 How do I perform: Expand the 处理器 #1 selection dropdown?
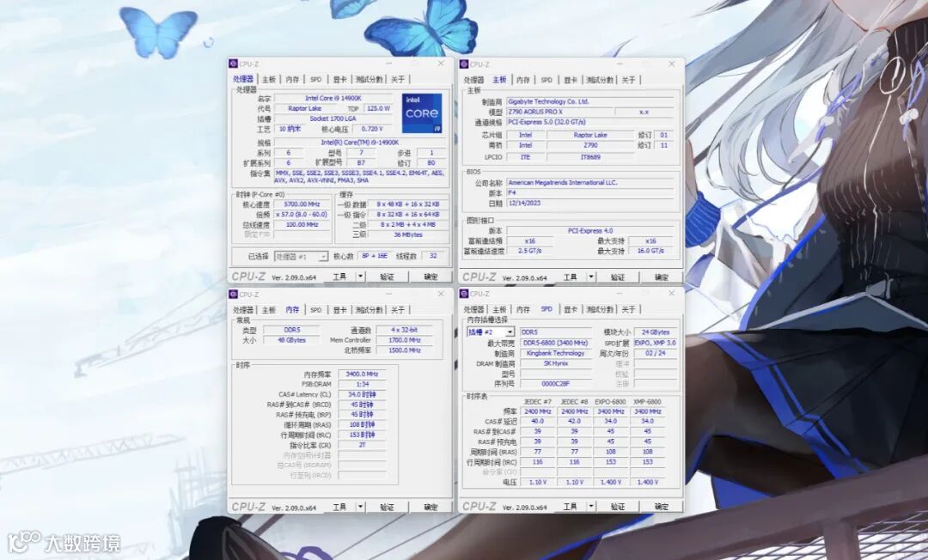[323, 257]
